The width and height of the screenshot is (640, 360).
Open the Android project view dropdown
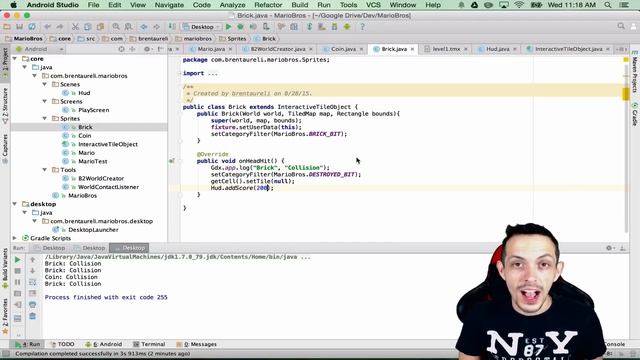pyautogui.click(x=40, y=49)
